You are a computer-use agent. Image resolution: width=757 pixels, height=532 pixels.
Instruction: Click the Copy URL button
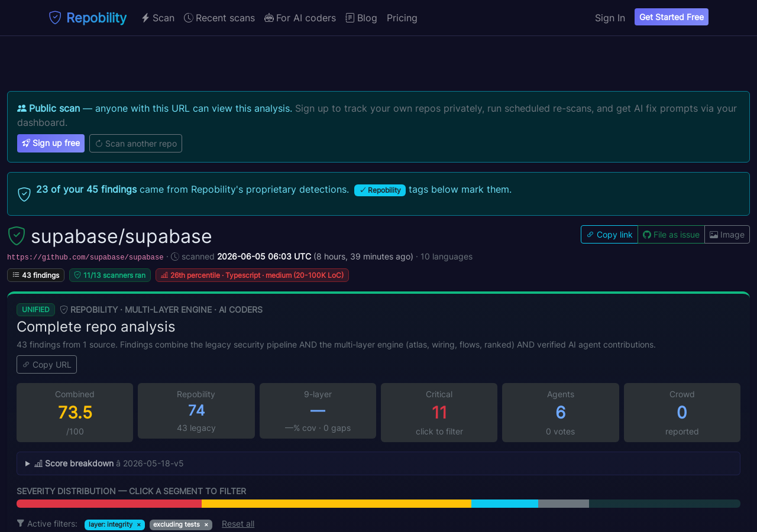tap(47, 364)
